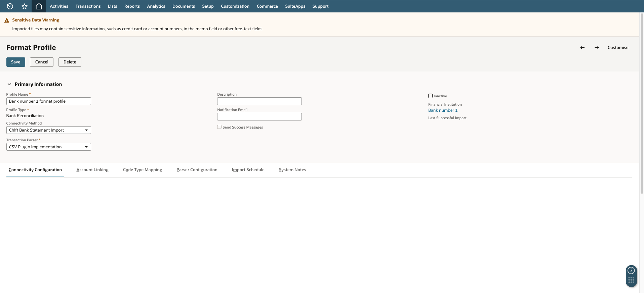644x293 pixels.
Task: Switch to the Account Linking tab
Action: pyautogui.click(x=92, y=170)
